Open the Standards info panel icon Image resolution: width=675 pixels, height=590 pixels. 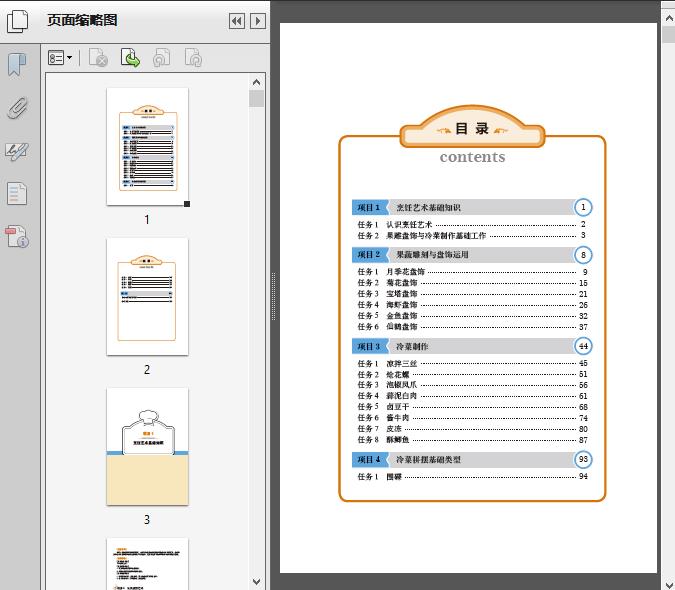pos(17,236)
